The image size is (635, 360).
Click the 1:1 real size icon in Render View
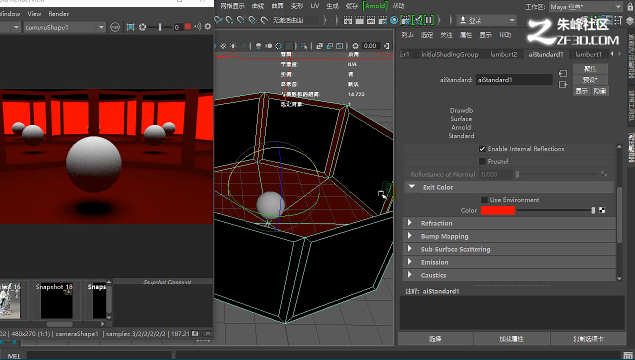[115, 27]
